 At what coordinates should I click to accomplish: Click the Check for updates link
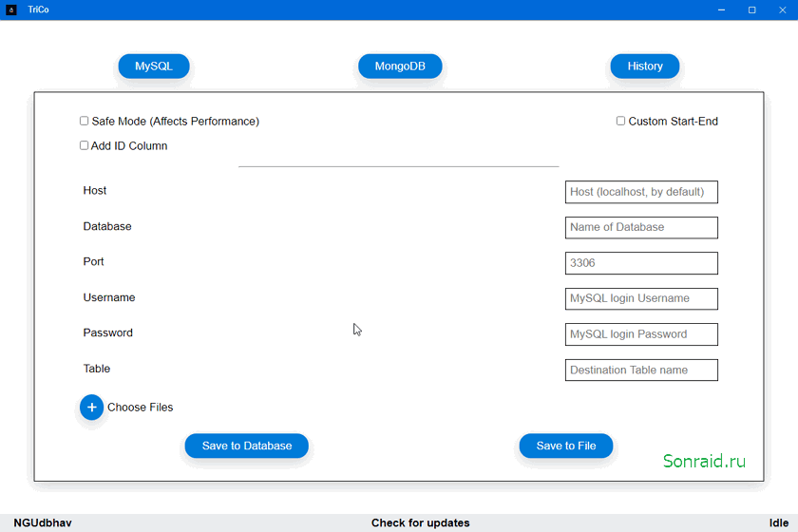tap(420, 522)
